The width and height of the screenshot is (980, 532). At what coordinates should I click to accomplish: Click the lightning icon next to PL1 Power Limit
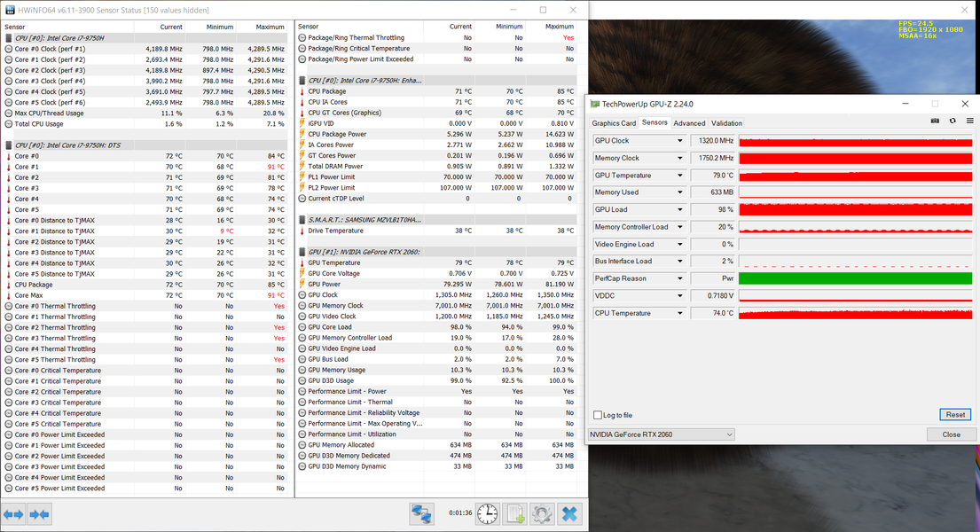302,177
